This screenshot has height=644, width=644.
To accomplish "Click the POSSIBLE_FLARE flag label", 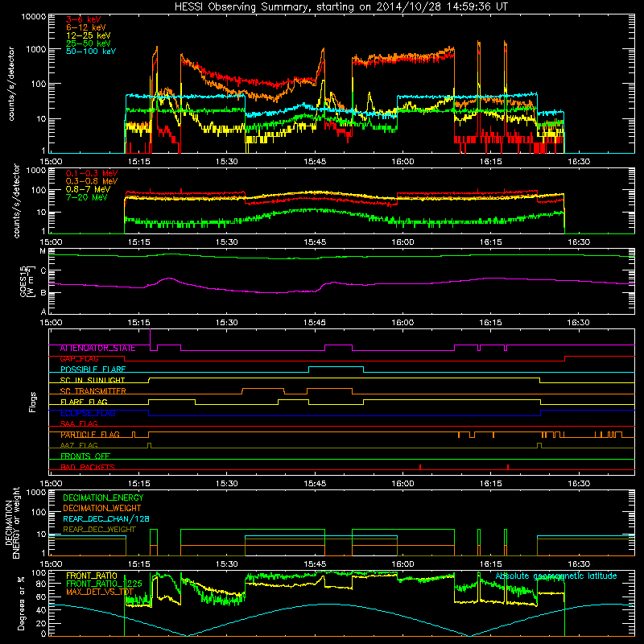I will 93,369.
